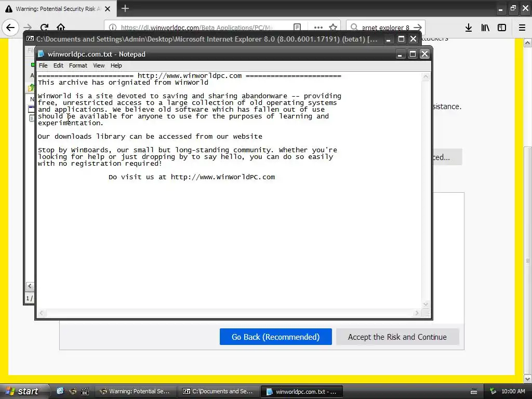Open Notepad File menu

coord(43,65)
